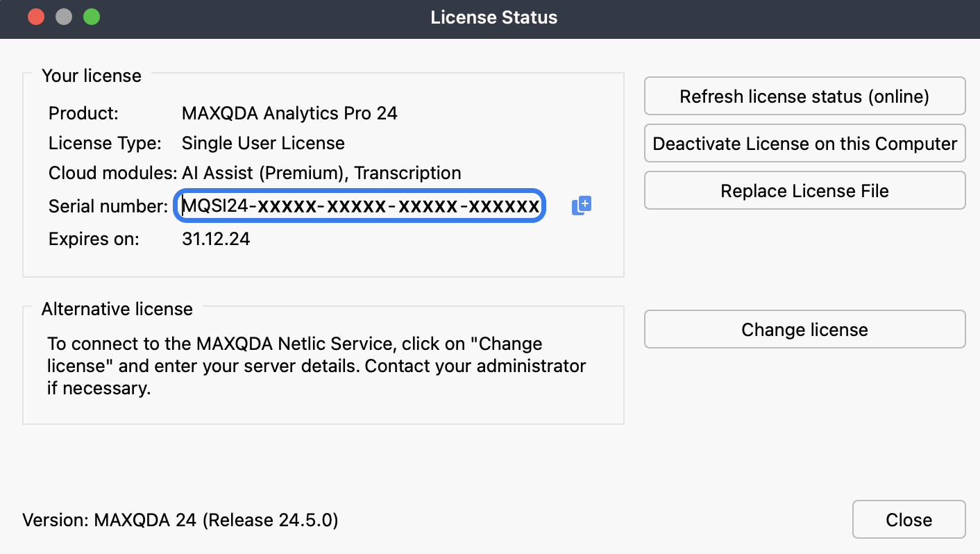This screenshot has width=980, height=554.
Task: Open the Change license dialog
Action: [804, 329]
